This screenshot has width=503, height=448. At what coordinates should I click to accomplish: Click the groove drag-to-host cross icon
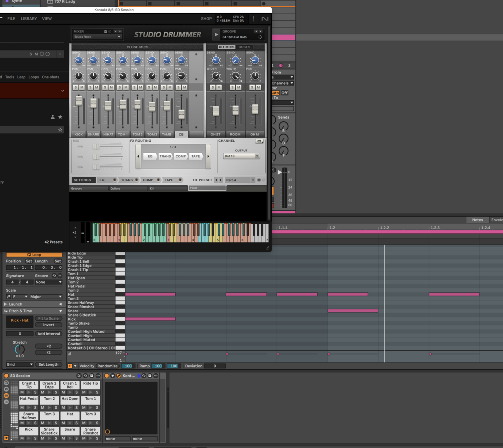(x=260, y=37)
